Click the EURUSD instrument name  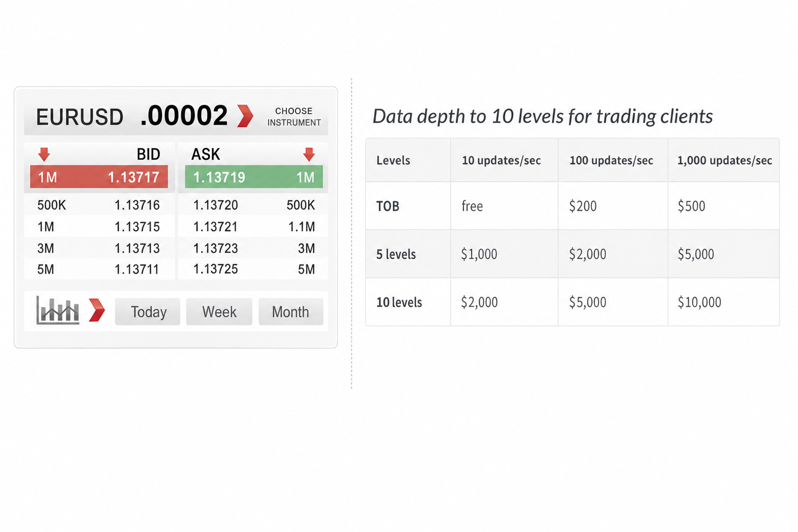[x=79, y=117]
